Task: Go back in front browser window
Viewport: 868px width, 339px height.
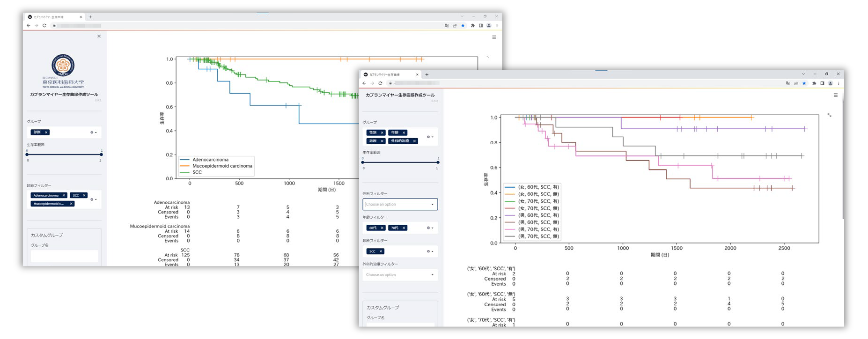Action: coord(364,83)
